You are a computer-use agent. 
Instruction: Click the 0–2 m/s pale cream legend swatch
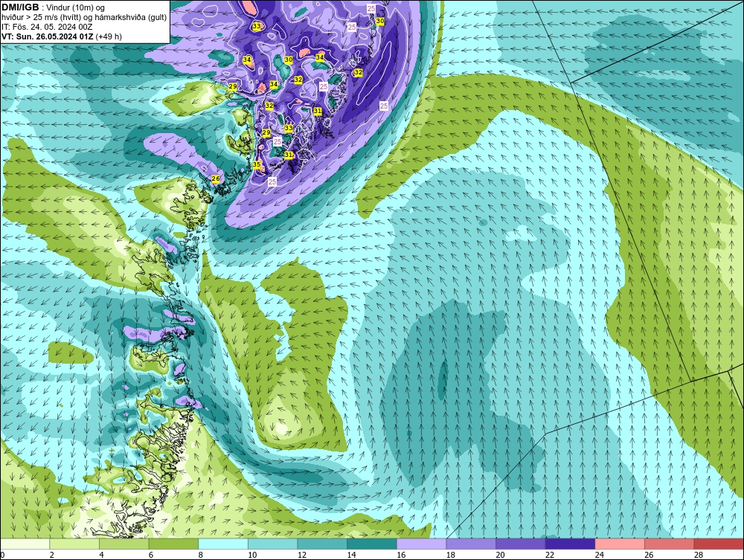[25, 544]
